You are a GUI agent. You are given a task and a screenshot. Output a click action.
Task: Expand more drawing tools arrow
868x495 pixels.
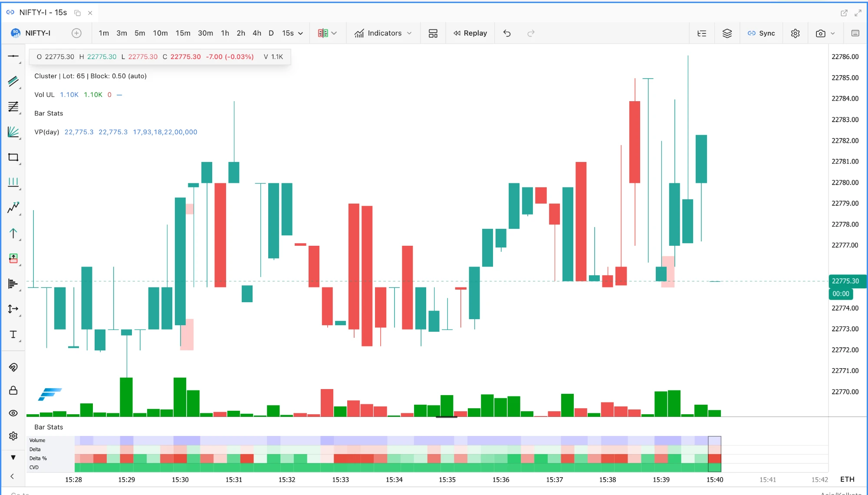click(x=13, y=457)
